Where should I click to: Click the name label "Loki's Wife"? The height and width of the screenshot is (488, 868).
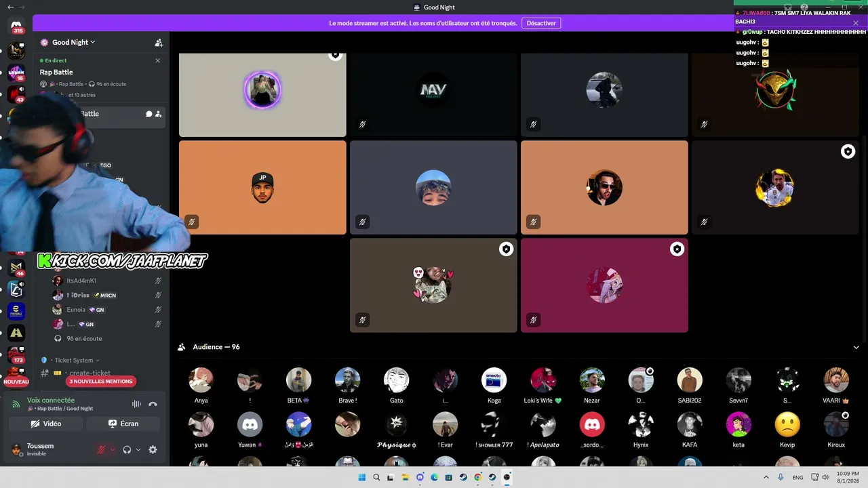543,401
